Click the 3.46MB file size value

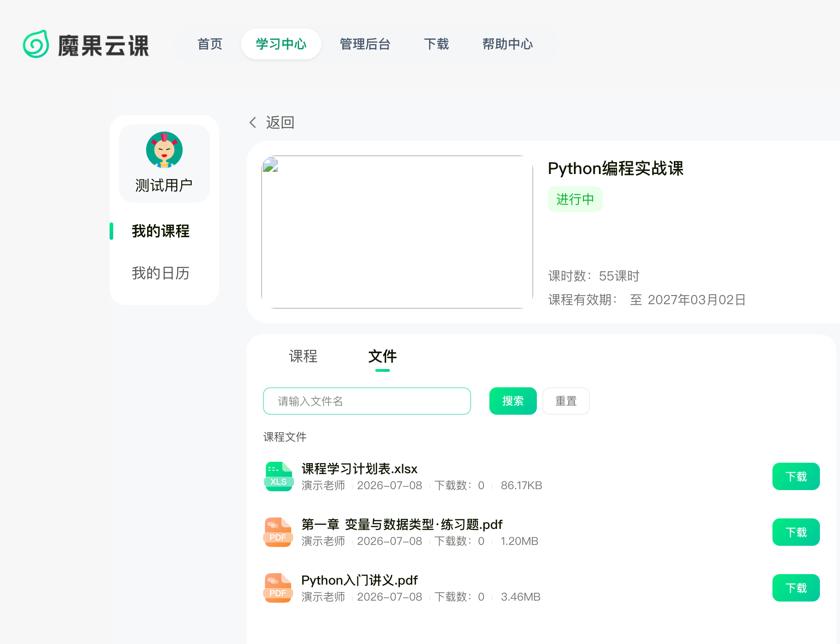pos(521,597)
